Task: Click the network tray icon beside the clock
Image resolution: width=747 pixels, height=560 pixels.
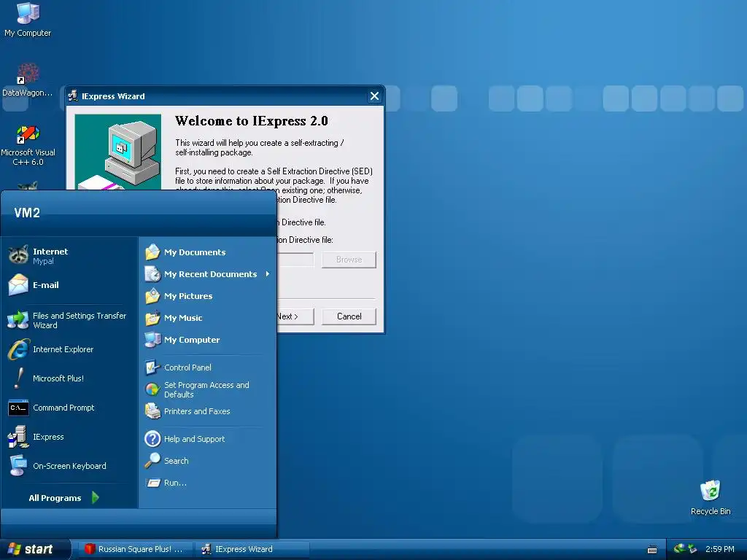Action: pos(692,549)
